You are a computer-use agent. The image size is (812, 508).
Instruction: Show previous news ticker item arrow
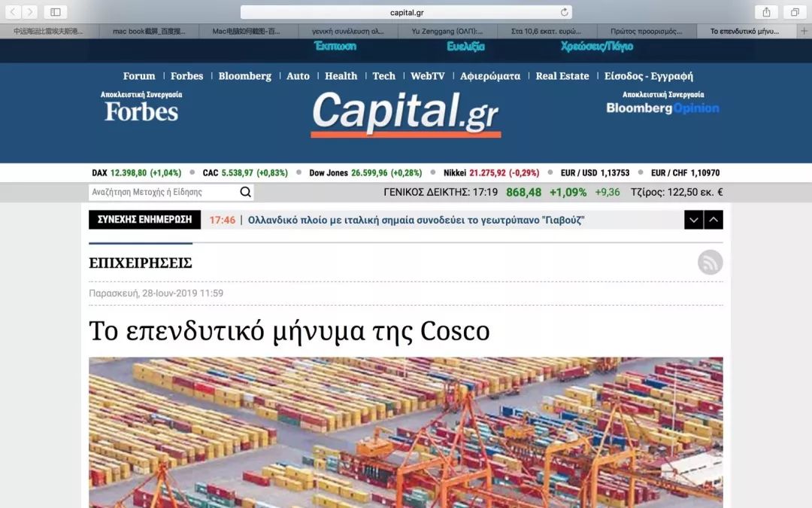click(714, 220)
